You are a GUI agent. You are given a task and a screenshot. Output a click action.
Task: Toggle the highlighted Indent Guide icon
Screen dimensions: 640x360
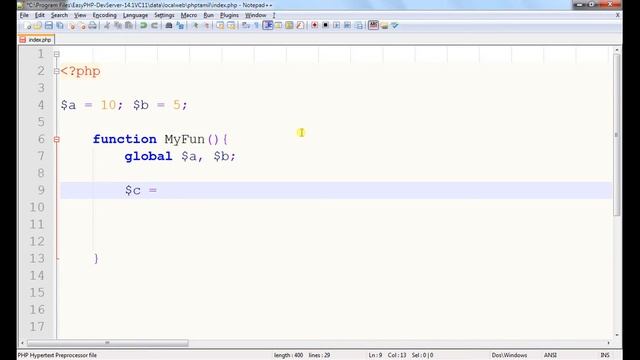tap(268, 25)
